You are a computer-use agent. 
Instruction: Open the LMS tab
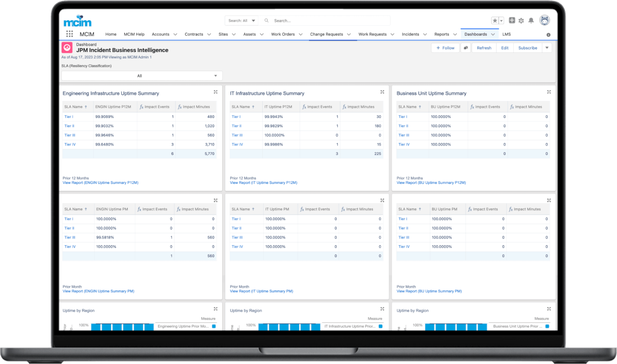pos(506,34)
